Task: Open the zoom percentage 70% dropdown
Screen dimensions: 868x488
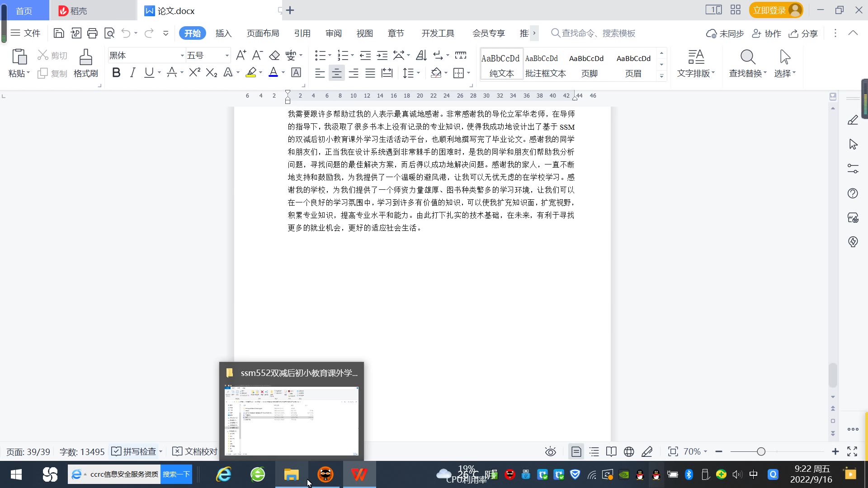Action: [x=695, y=451]
